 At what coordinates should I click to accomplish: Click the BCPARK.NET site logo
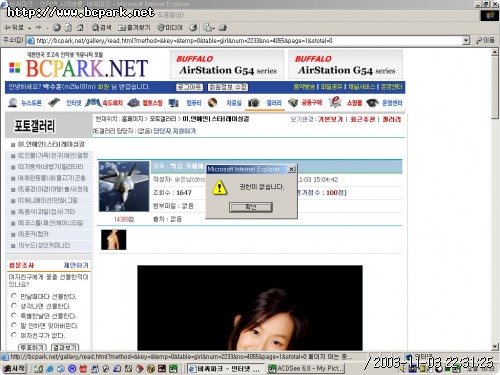point(78,68)
